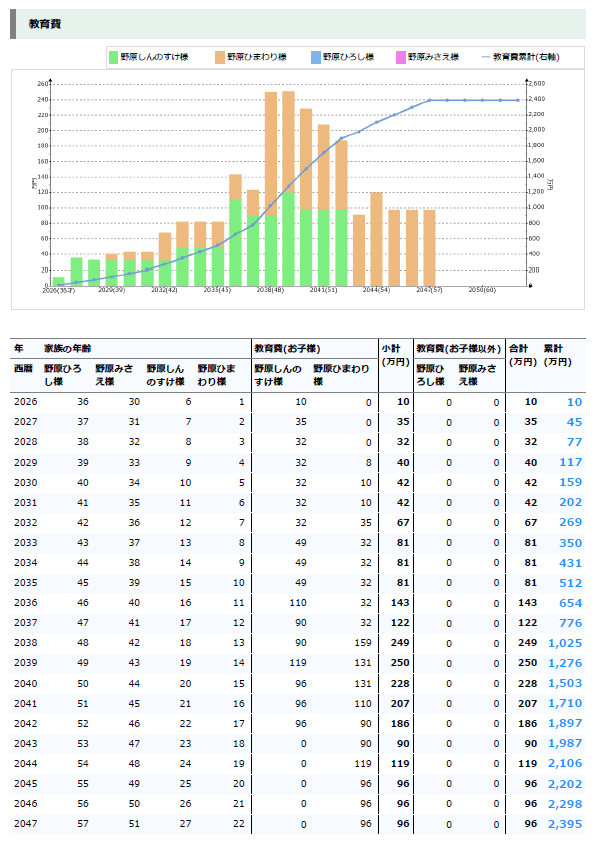This screenshot has width=598, height=850.
Task: Click the 教育費(お子様以外) column group header
Action: pyautogui.click(x=459, y=349)
